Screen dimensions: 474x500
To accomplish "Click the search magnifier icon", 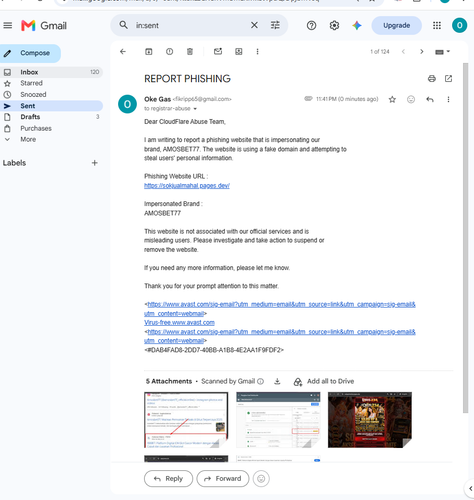I will (x=124, y=25).
